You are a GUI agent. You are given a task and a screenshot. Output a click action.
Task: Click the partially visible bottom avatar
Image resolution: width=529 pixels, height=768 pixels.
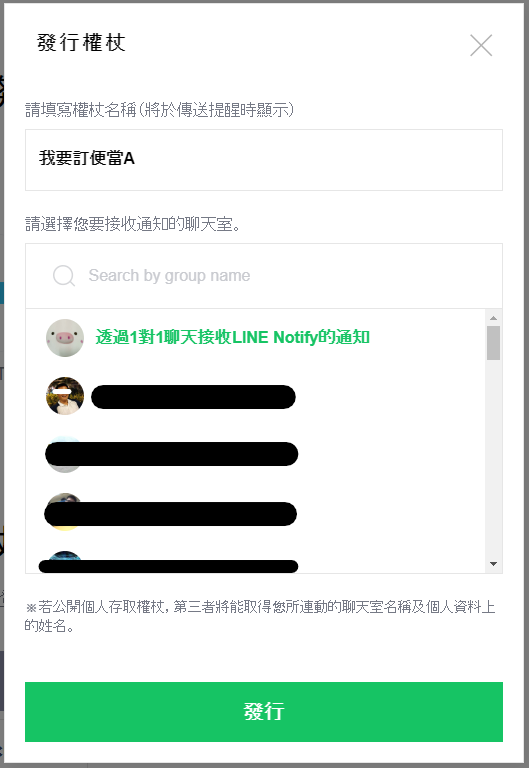[65, 561]
